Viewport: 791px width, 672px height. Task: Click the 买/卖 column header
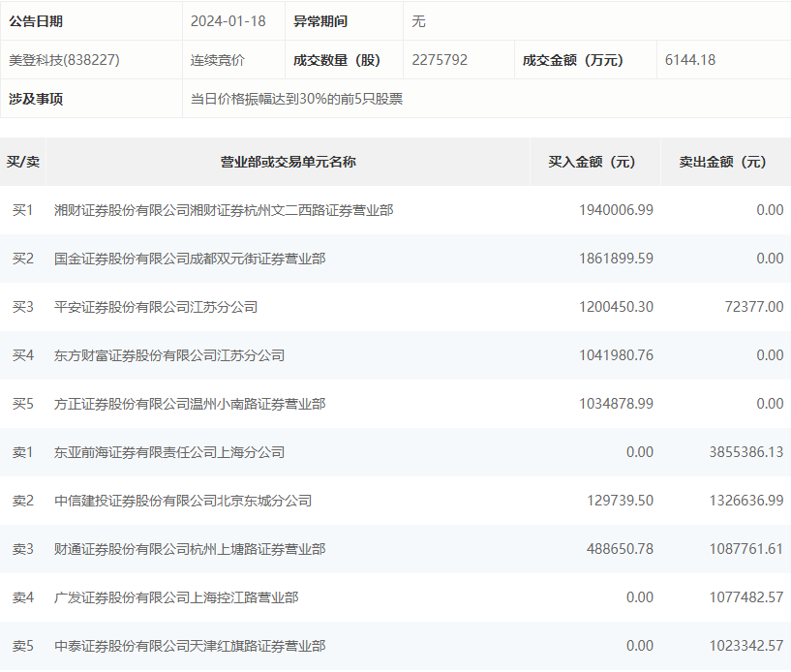[x=22, y=162]
